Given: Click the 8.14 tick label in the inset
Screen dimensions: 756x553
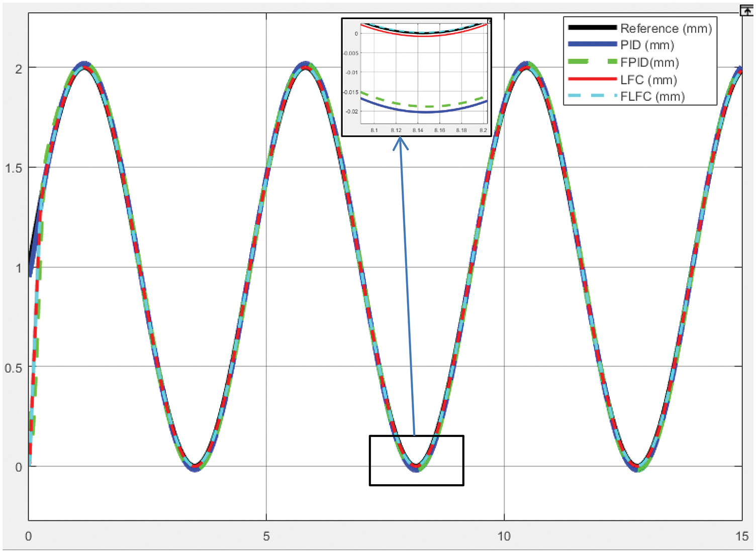Looking at the screenshot, I should point(418,131).
